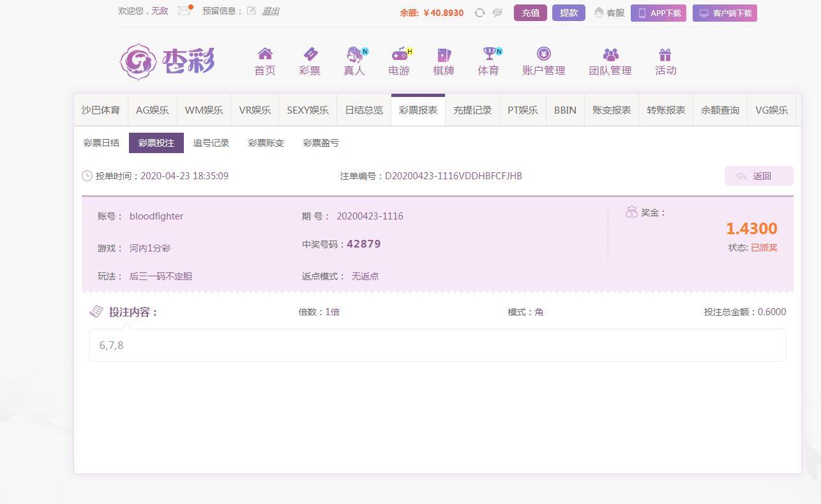Click the 已派奖 status text
821x504 pixels.
tap(764, 248)
